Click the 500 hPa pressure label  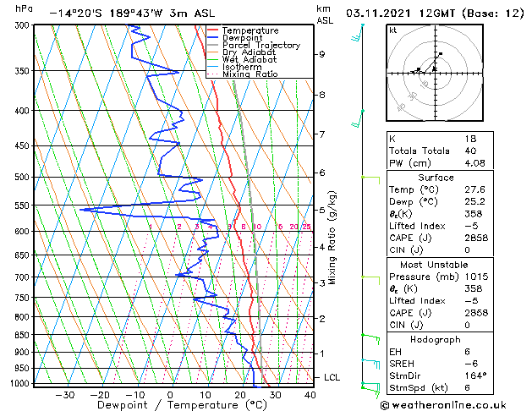pos(24,177)
